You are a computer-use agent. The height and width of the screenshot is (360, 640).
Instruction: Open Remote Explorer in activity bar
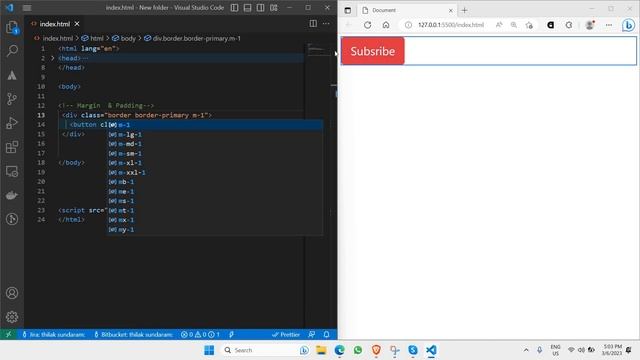tap(12, 171)
